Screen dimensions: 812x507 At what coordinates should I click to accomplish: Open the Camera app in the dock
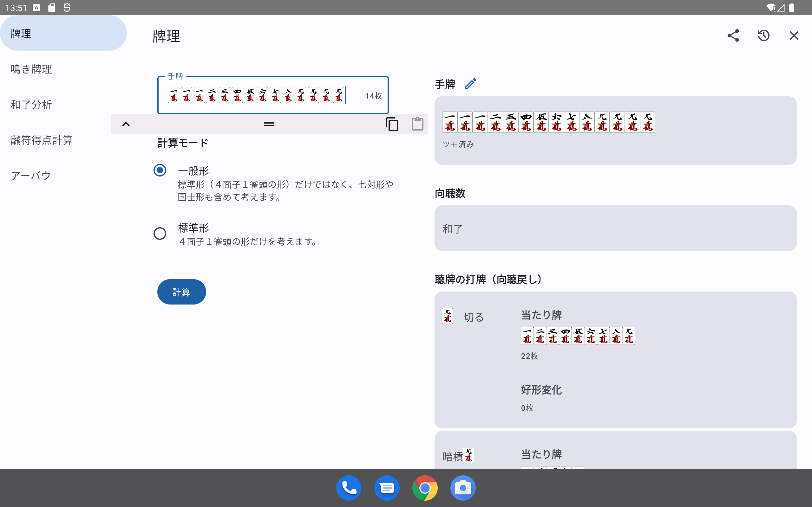[x=463, y=488]
